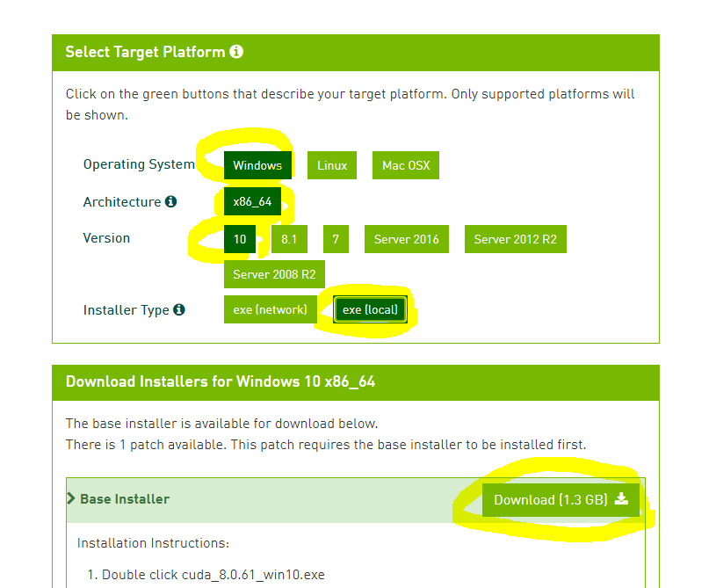The image size is (709, 588).
Task: Click the 'Double click cuda_8.0.61_win10.exe' instruction text
Action: pos(213,575)
